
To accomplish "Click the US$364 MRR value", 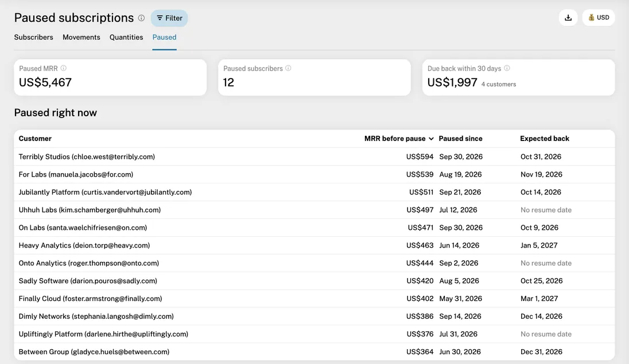I will (x=420, y=351).
